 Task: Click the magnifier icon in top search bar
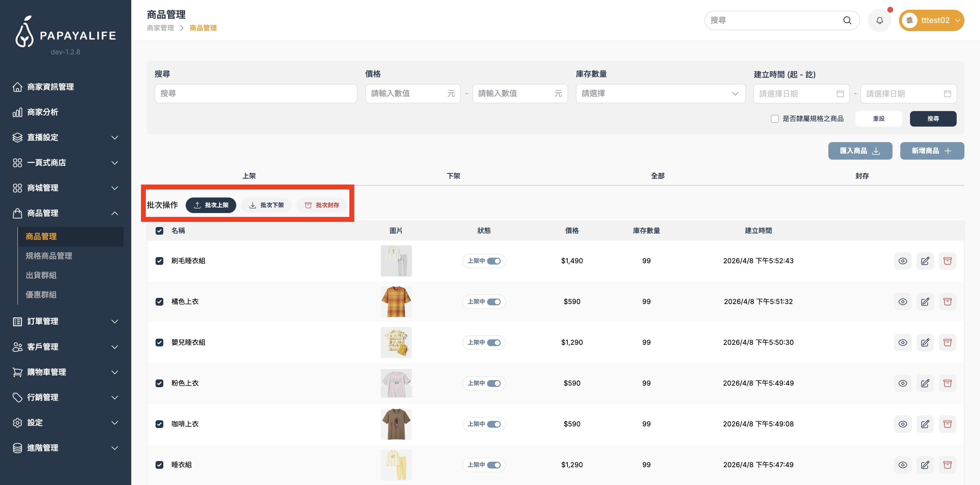coord(847,20)
